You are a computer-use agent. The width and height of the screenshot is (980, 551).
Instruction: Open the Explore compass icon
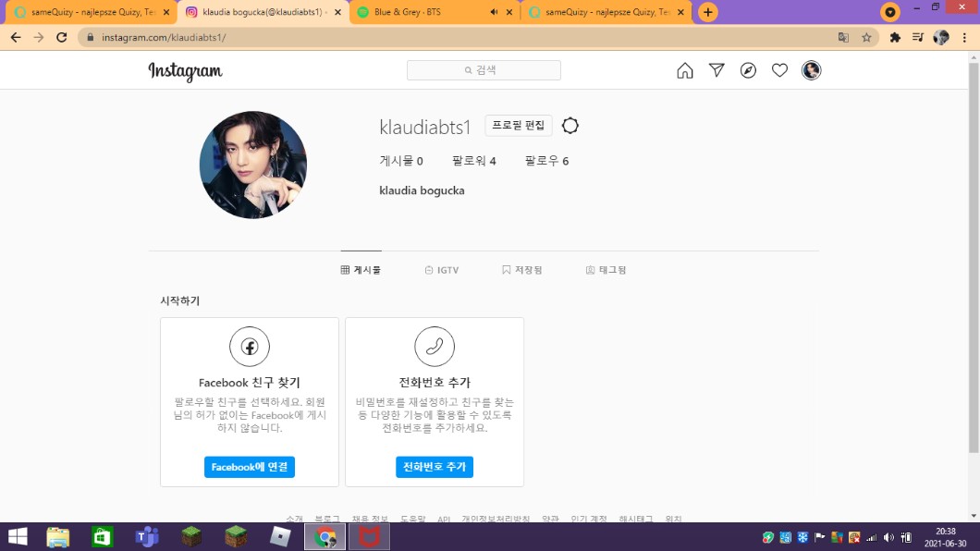click(748, 71)
